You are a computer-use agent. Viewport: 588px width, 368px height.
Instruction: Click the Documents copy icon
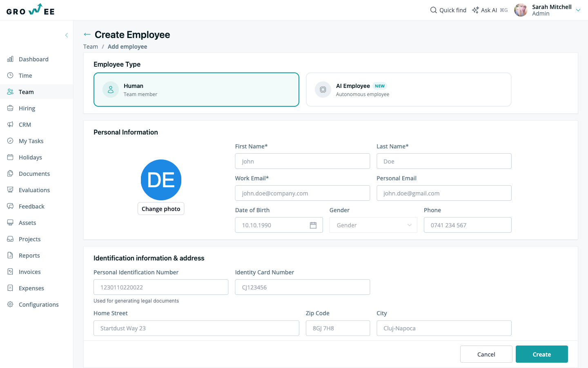(10, 174)
